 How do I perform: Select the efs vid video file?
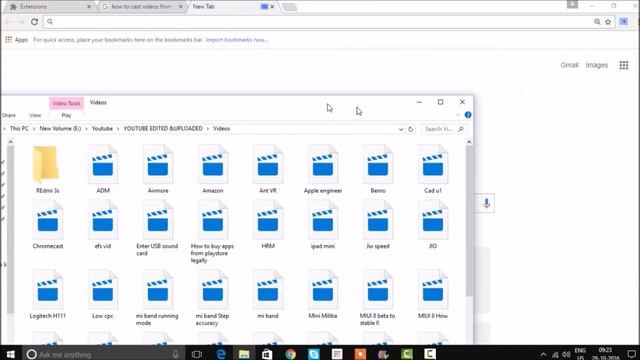[103, 225]
